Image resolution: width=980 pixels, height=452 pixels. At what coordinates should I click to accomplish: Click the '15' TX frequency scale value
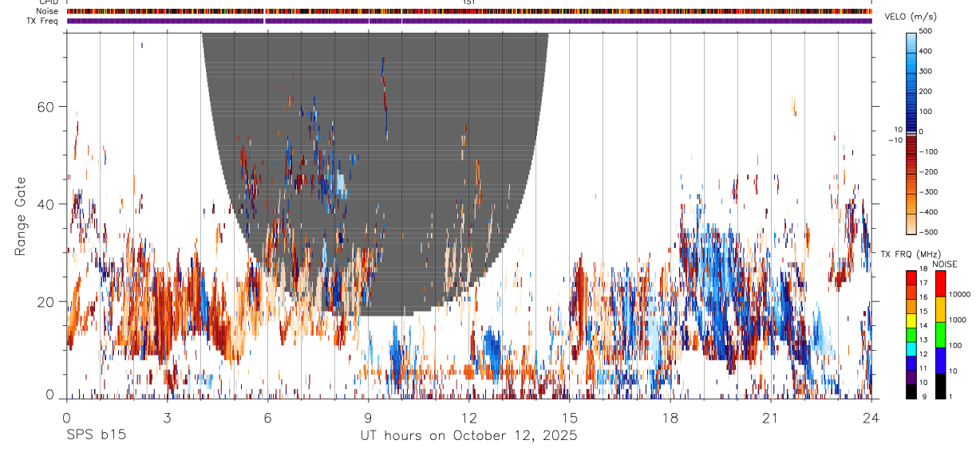click(924, 312)
